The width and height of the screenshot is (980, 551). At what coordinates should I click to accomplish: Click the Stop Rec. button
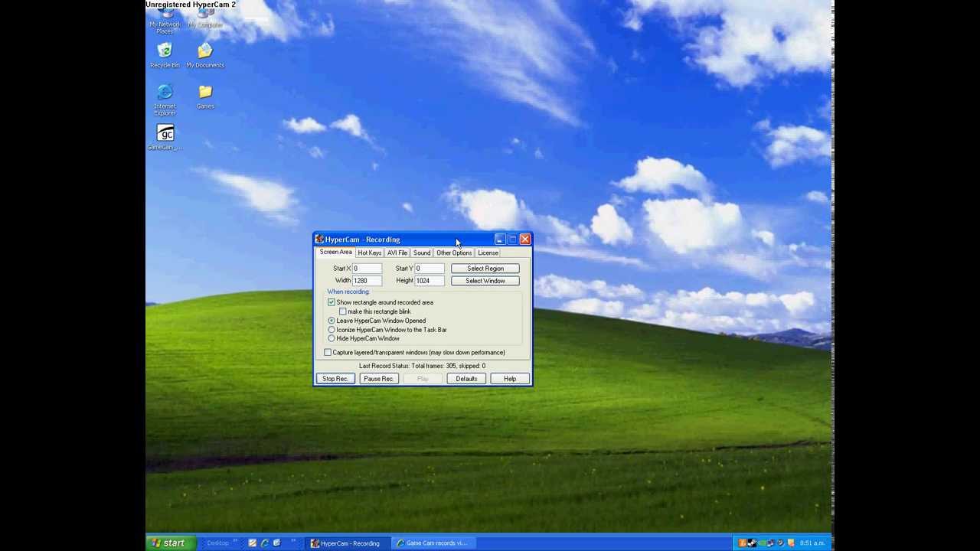pyautogui.click(x=335, y=379)
